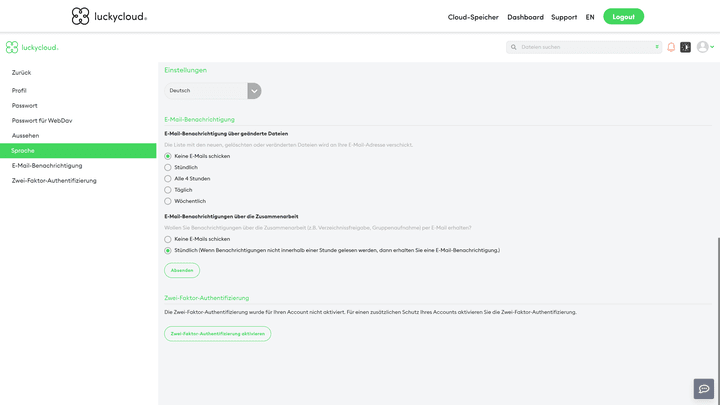Click 'Zwei-Faktor-Authentifizierung aktivieren' button
720x405 pixels.
pyautogui.click(x=217, y=334)
